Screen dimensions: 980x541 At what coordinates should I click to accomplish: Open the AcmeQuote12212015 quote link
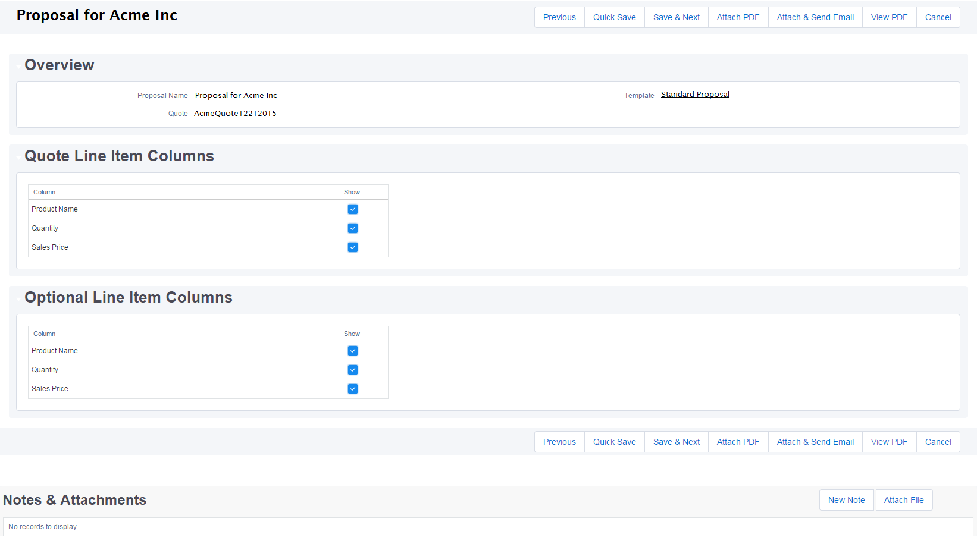(x=235, y=114)
